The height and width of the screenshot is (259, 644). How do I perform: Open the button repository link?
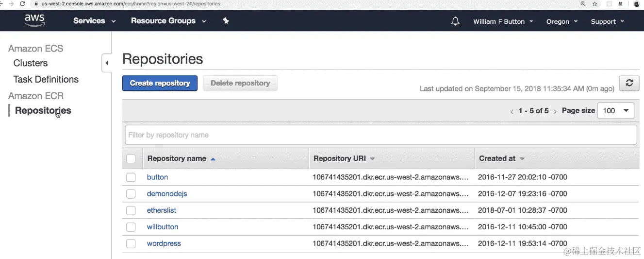tap(157, 177)
